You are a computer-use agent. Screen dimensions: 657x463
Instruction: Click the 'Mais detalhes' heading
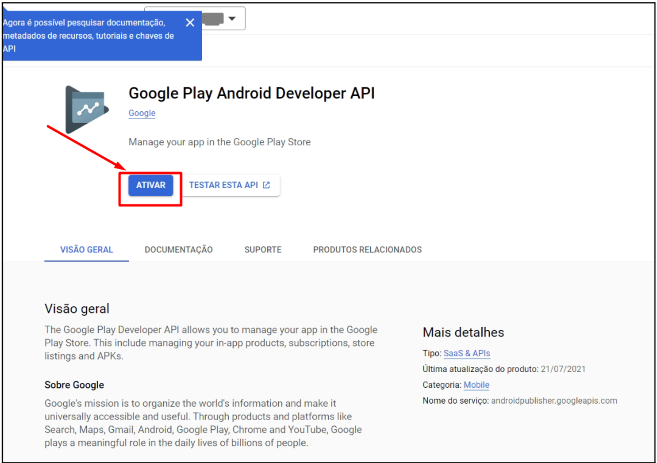463,332
